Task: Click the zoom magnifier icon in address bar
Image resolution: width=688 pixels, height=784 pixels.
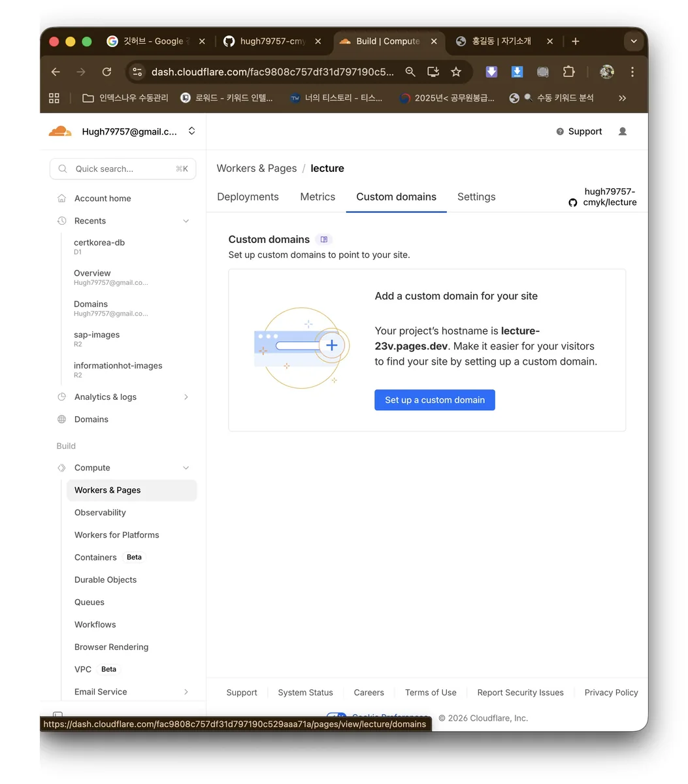Action: pyautogui.click(x=410, y=72)
